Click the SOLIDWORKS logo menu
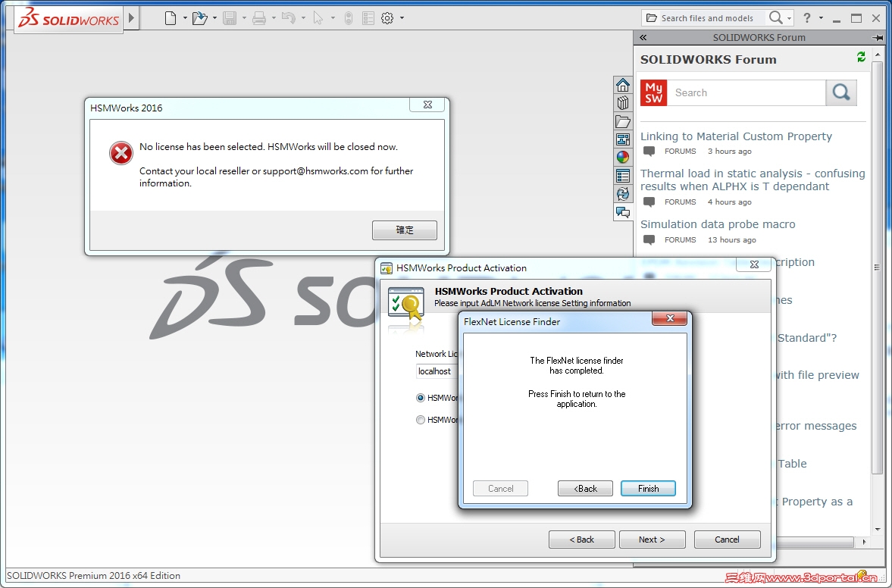 click(68, 20)
